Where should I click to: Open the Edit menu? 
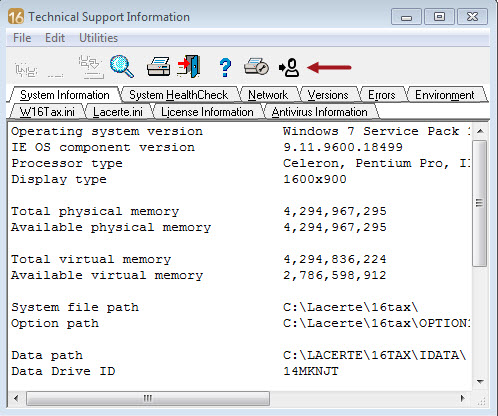tap(55, 38)
